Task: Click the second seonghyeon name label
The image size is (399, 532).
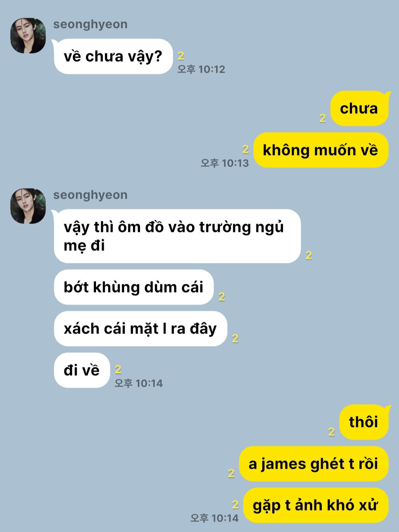Action: (90, 195)
